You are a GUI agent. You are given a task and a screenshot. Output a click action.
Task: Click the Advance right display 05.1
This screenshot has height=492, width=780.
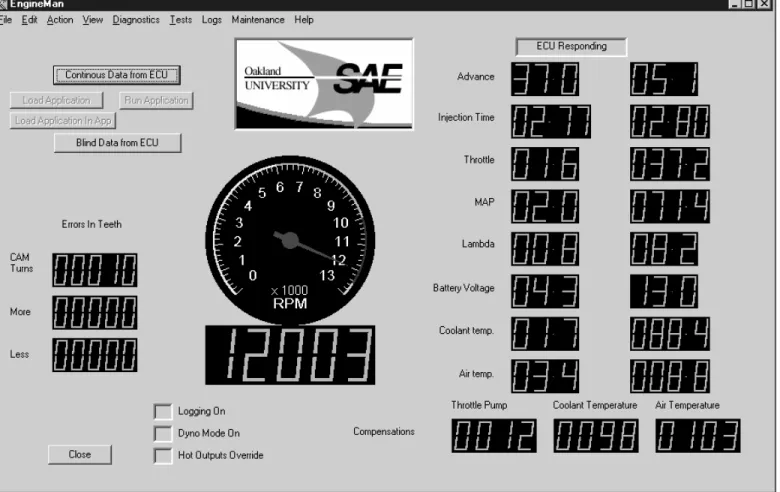point(664,79)
